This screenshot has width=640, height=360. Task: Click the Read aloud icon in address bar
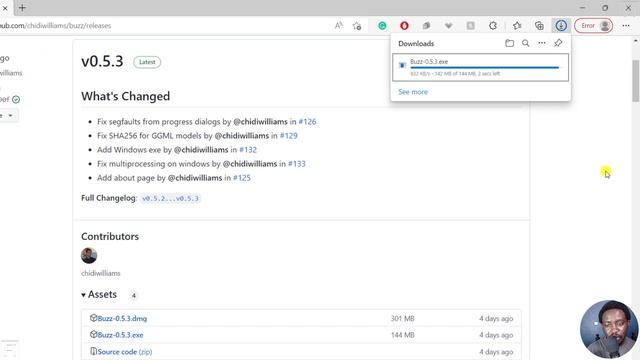pos(338,26)
